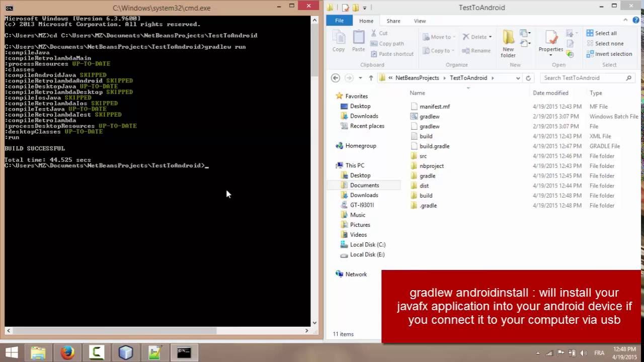Screen dimensions: 644x362
Task: Open Local Disk (E:) in sidebar
Action: pyautogui.click(x=367, y=254)
